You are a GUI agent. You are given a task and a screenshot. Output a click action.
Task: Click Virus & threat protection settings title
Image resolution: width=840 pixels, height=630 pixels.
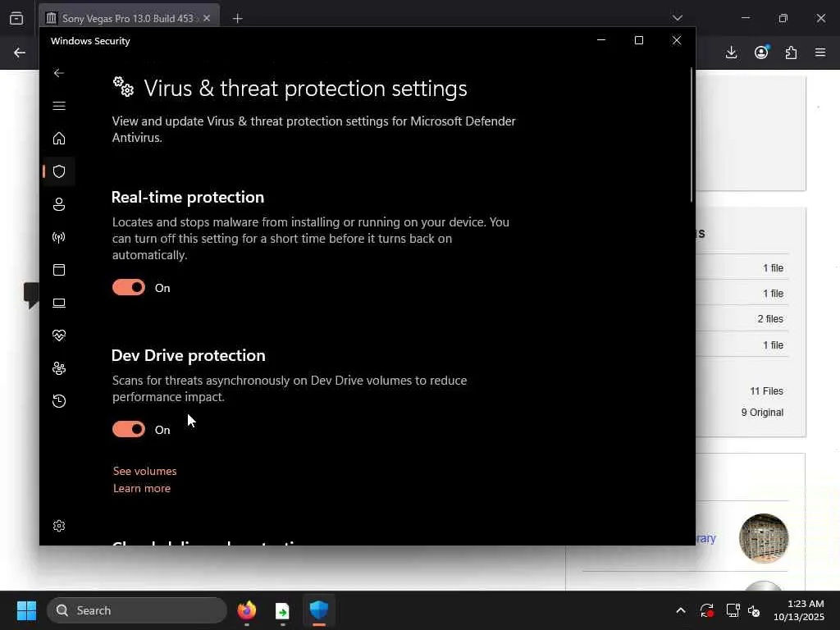pos(305,89)
